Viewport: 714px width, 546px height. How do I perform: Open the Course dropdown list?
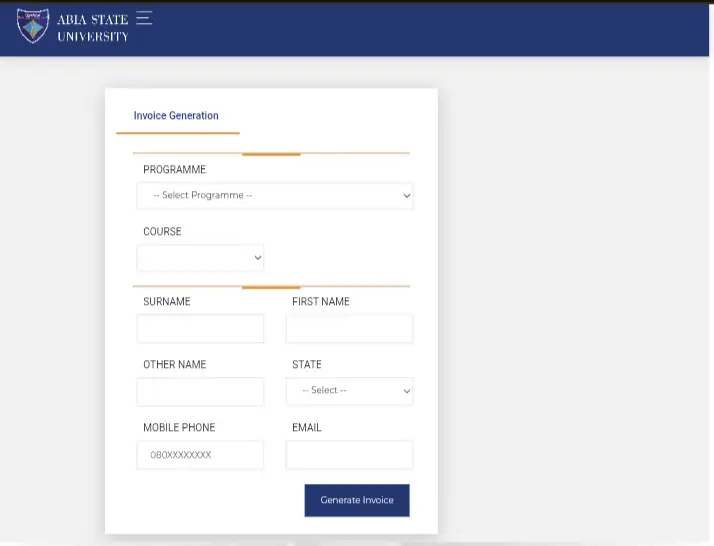pyautogui.click(x=201, y=258)
